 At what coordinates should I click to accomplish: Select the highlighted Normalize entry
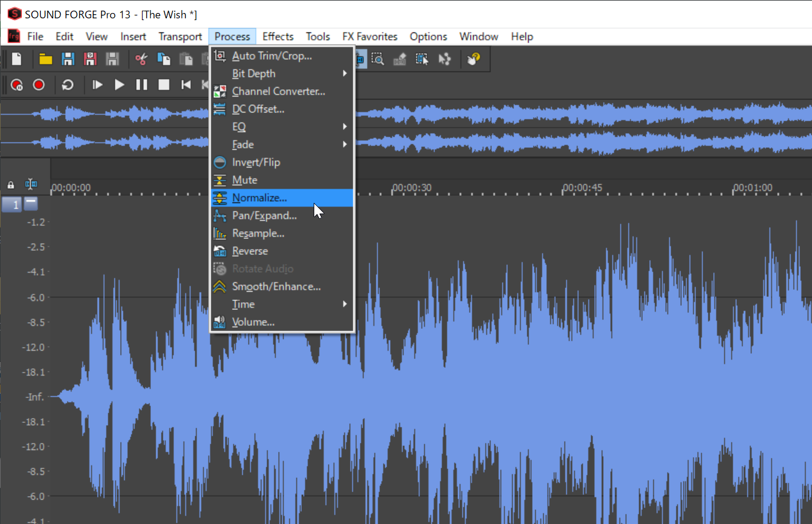[x=282, y=198]
